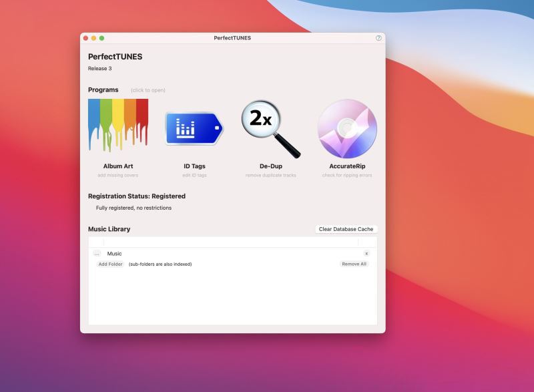Click the ID Tags label
This screenshot has width=534, height=392.
click(x=194, y=166)
